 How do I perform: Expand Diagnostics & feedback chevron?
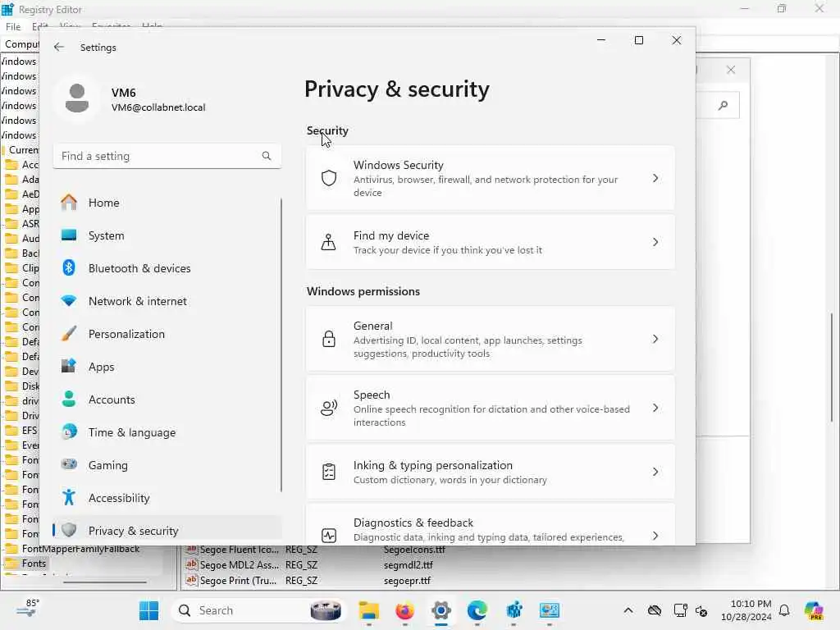(655, 535)
